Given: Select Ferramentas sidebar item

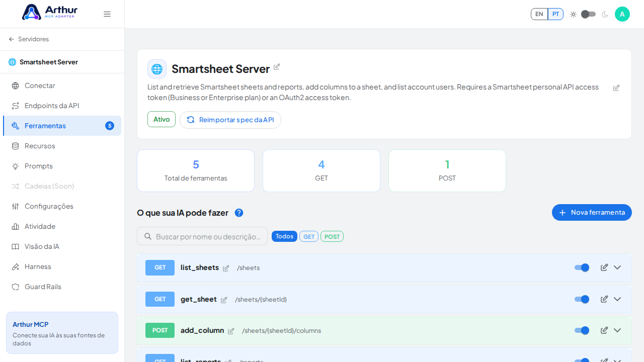Looking at the screenshot, I should [62, 126].
